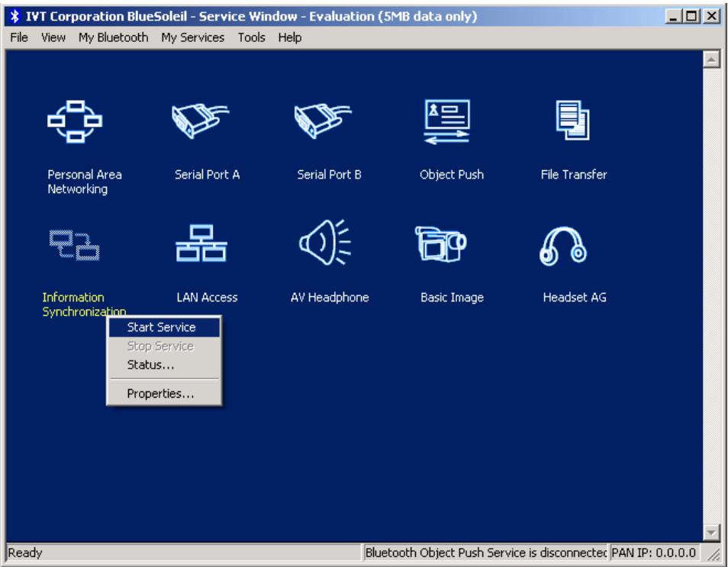Click the scrollbar up arrow
This screenshot has width=728, height=567.
(x=711, y=59)
